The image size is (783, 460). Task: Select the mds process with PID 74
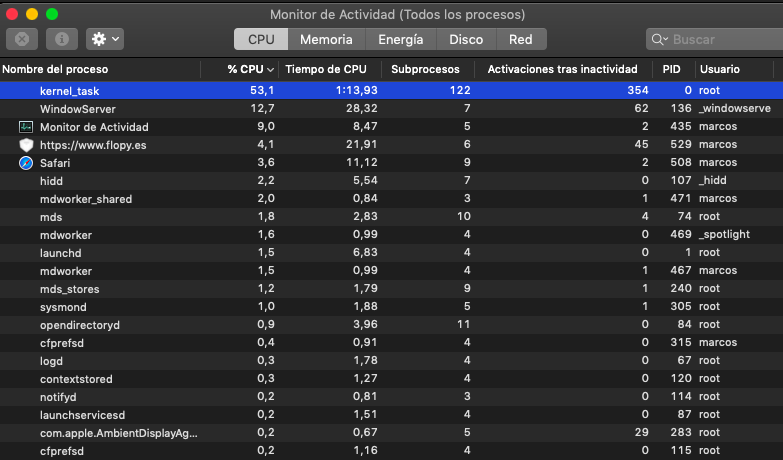click(51, 217)
